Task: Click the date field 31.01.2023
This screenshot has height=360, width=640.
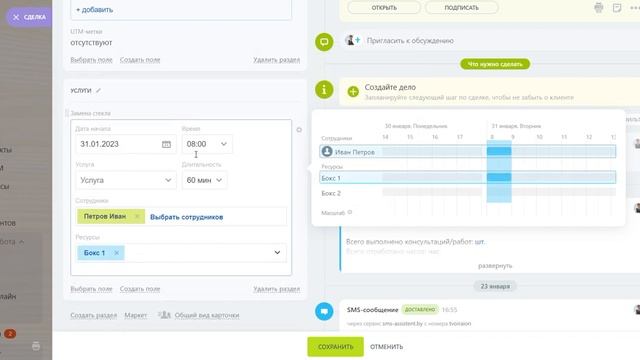Action: pyautogui.click(x=125, y=144)
